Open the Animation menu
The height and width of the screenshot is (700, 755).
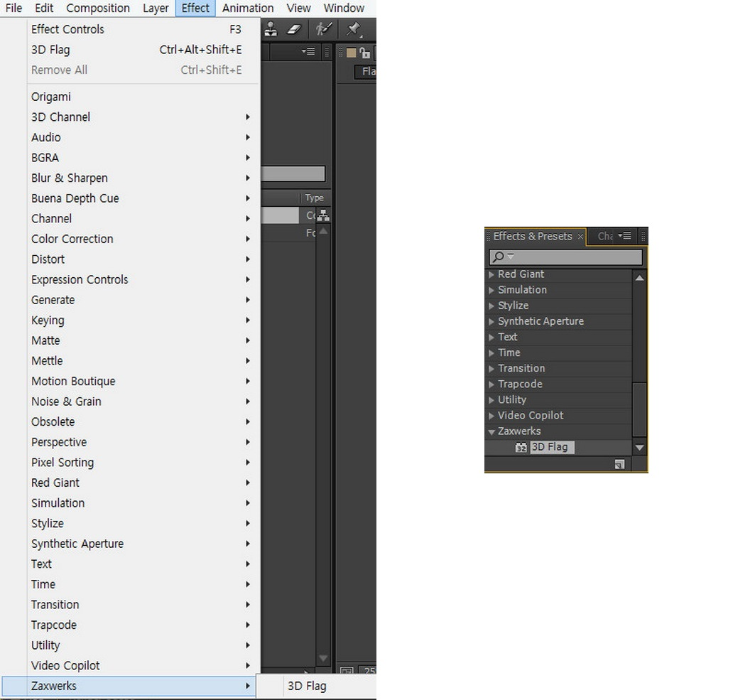[x=247, y=9]
